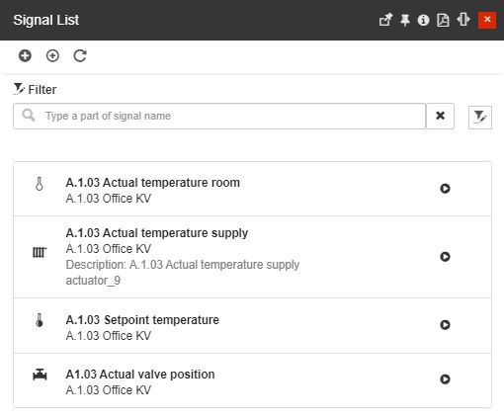This screenshot has width=504, height=420.
Task: Click the valve icon of valve position
Action: (x=40, y=375)
